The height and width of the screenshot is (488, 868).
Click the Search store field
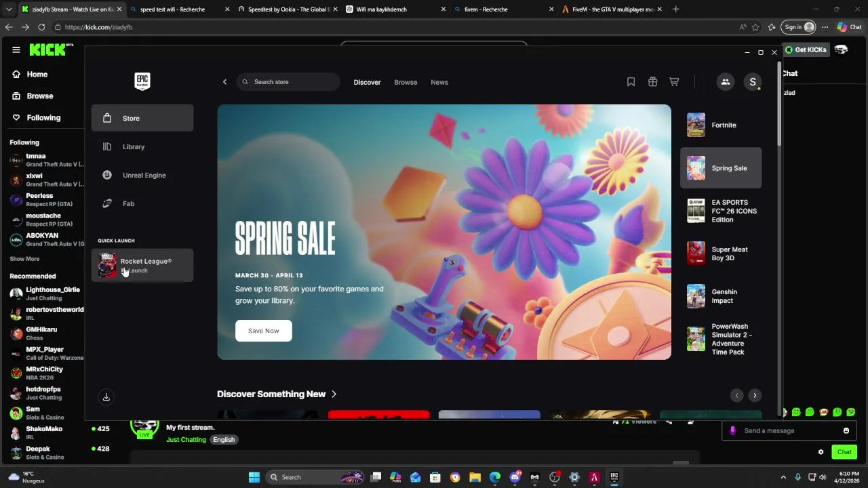(288, 82)
